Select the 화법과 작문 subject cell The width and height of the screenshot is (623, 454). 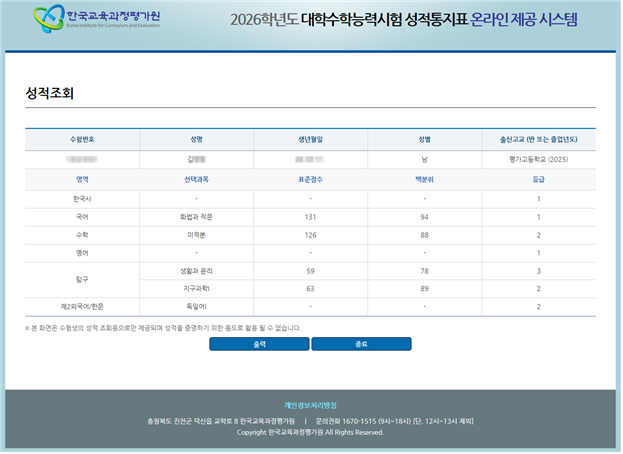pos(196,216)
